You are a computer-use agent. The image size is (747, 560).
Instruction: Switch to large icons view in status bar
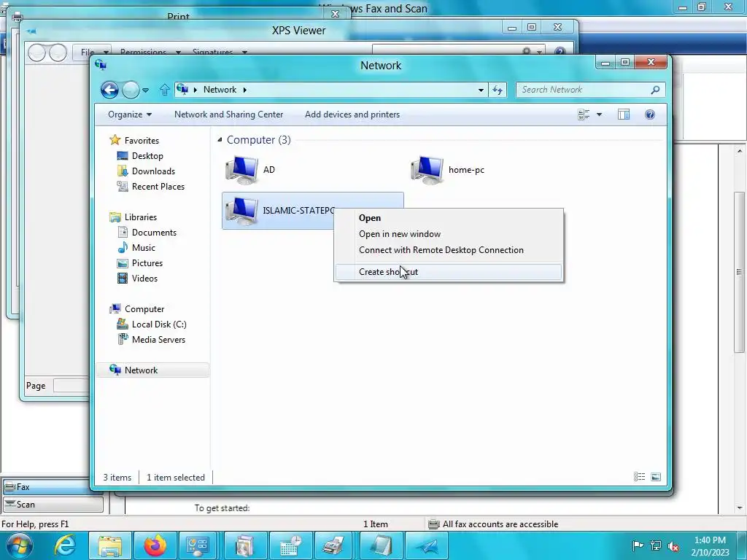656,477
